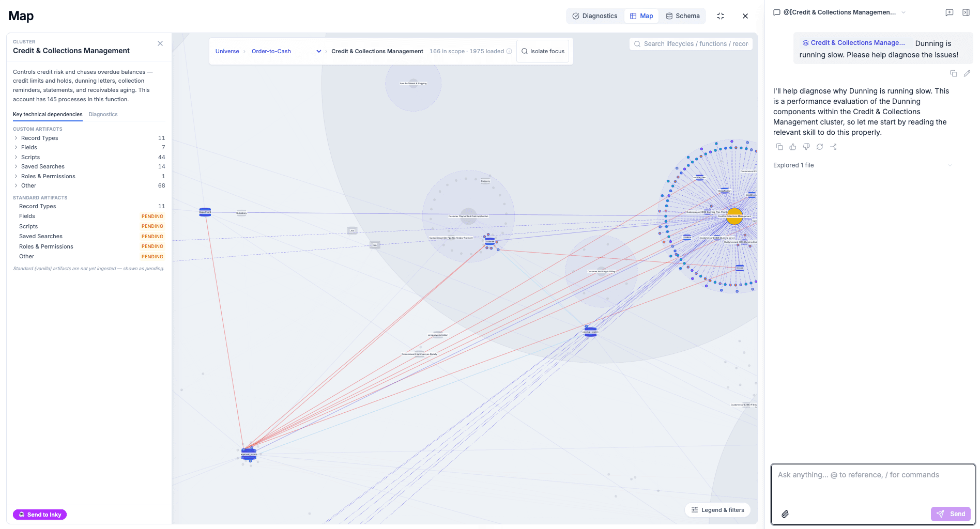Select the Customer Payments & Cash Application cluster
The image size is (980, 529).
468,216
